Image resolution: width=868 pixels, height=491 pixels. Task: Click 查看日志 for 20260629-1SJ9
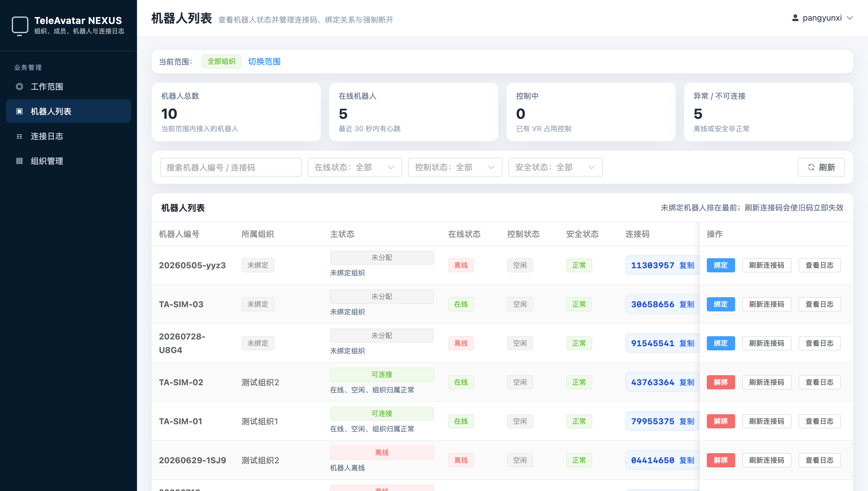[820, 460]
